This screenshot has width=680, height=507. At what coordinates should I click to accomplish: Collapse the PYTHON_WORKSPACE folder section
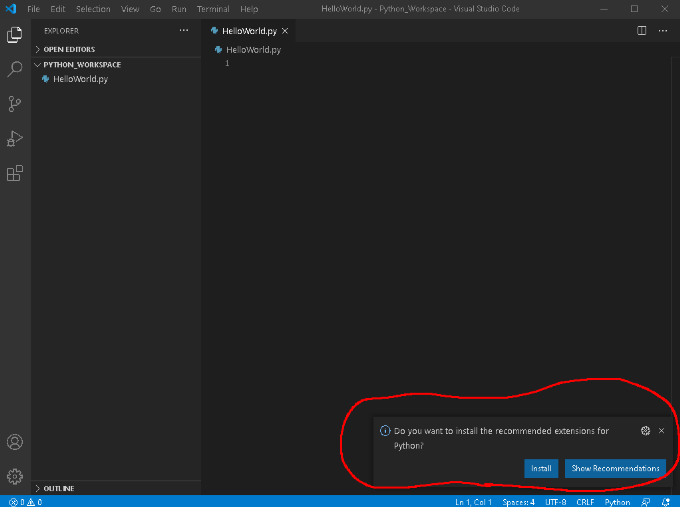116,65
